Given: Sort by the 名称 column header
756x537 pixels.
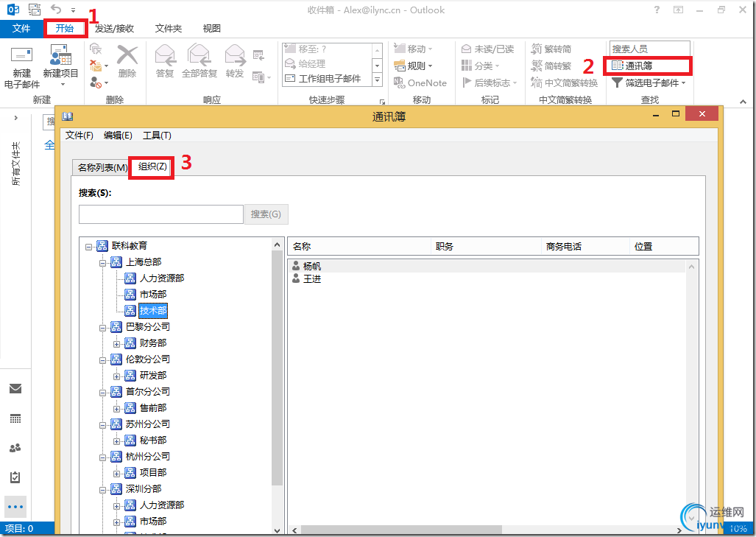Looking at the screenshot, I should pyautogui.click(x=359, y=247).
